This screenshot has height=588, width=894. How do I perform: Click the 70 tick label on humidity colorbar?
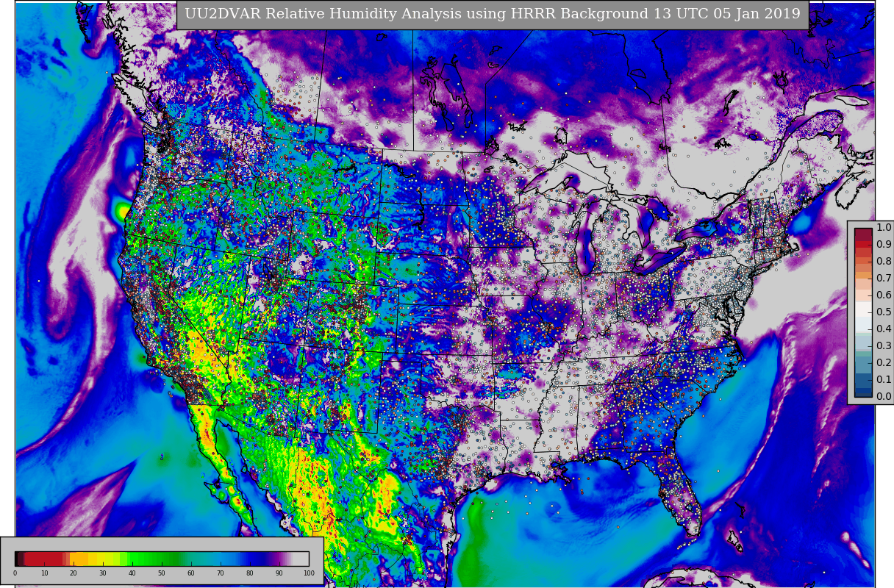click(221, 573)
